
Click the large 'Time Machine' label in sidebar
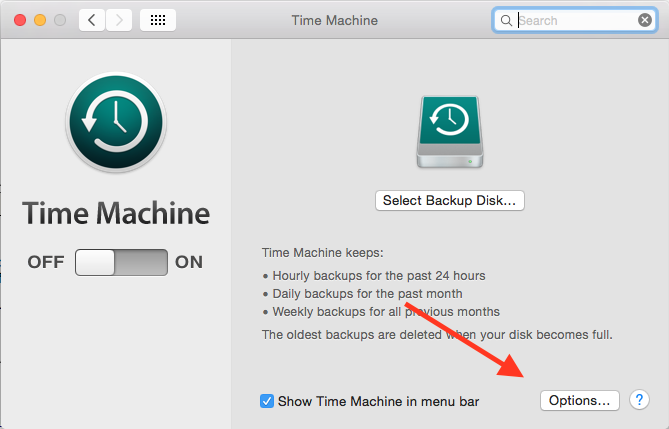click(x=116, y=213)
